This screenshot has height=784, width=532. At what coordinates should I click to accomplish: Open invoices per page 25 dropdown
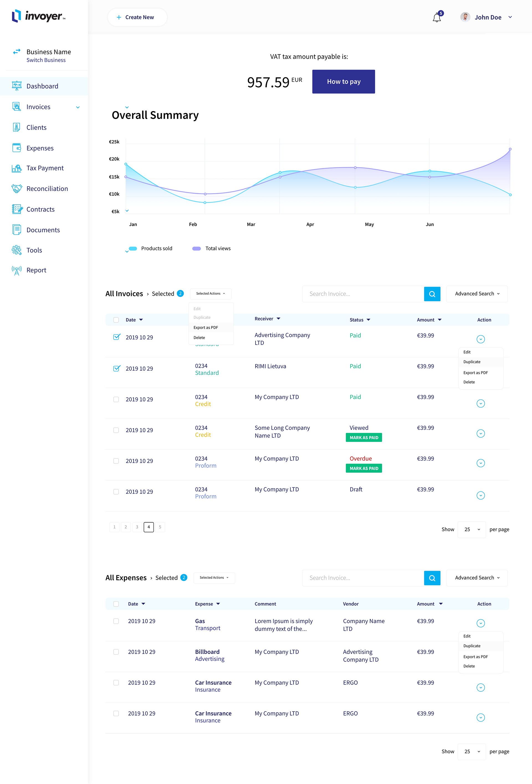click(x=471, y=529)
